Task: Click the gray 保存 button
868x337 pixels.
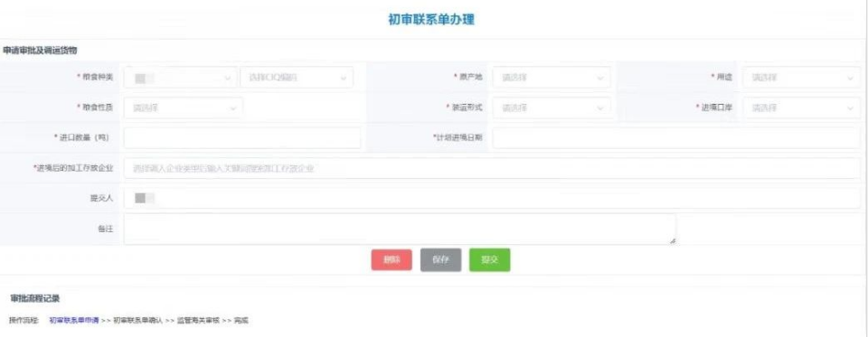Action: click(440, 259)
